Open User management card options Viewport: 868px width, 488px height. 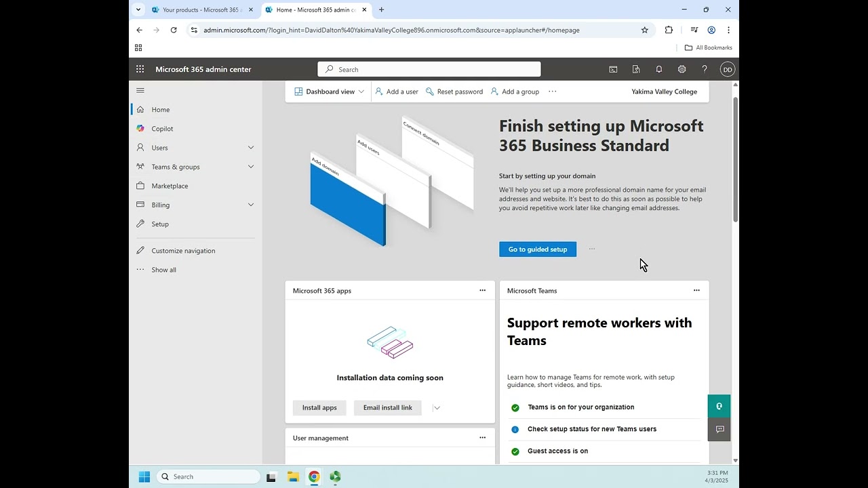click(483, 437)
